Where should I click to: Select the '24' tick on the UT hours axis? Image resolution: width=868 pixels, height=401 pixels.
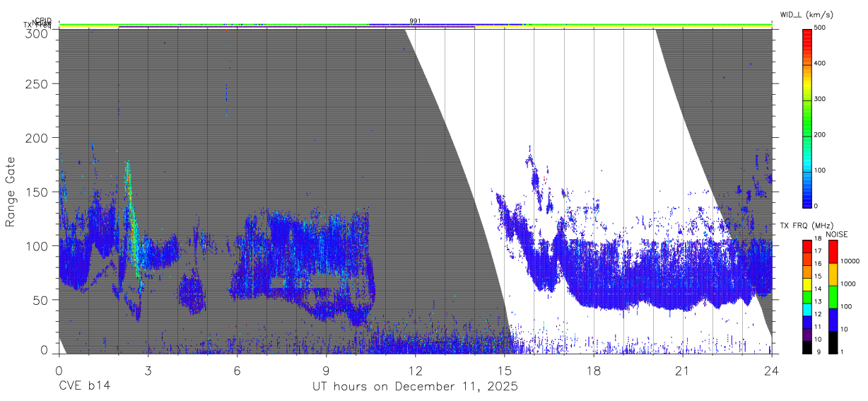tap(772, 371)
